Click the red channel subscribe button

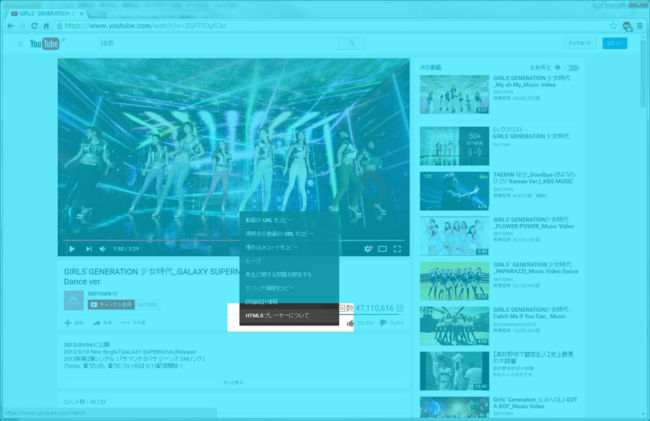click(x=111, y=305)
